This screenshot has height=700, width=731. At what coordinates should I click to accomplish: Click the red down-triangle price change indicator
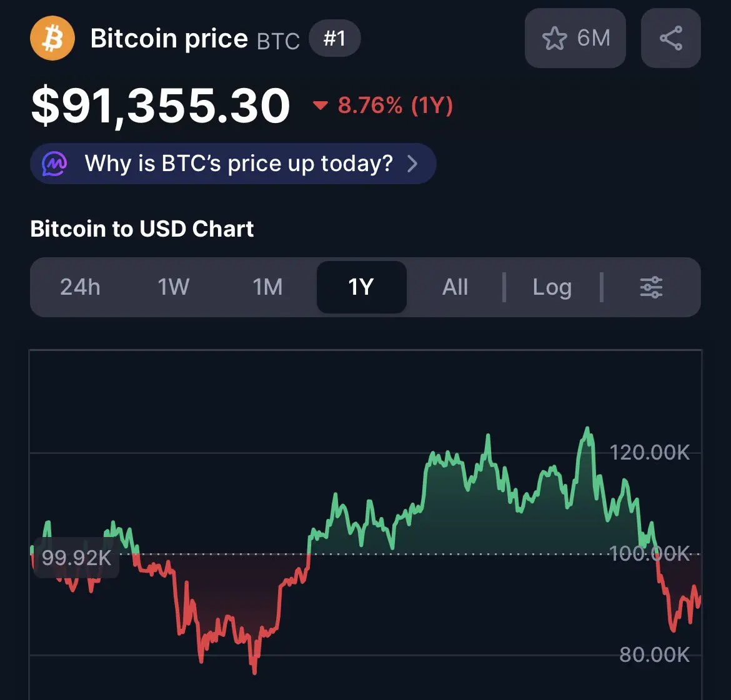[x=321, y=106]
